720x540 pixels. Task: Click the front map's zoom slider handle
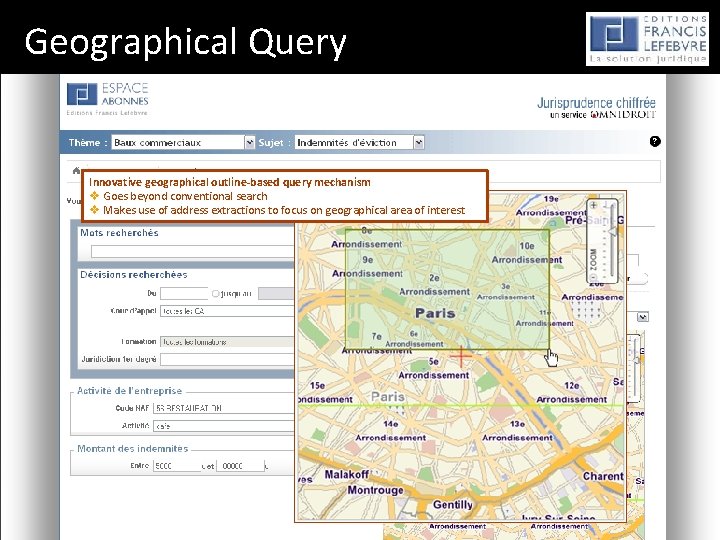coord(612,232)
